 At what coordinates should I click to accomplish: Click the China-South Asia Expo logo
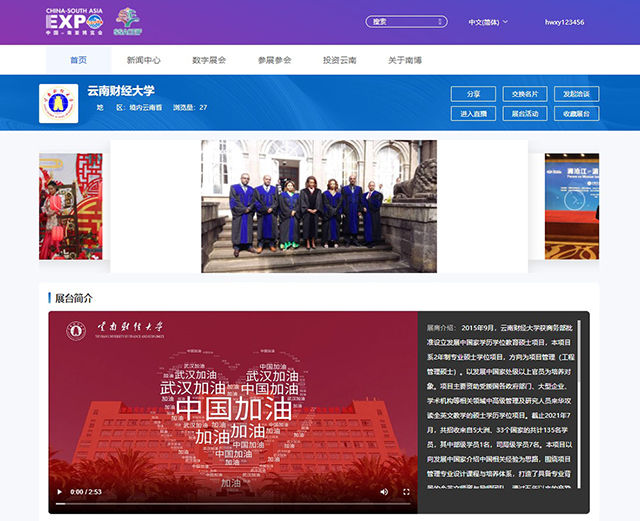(x=72, y=21)
